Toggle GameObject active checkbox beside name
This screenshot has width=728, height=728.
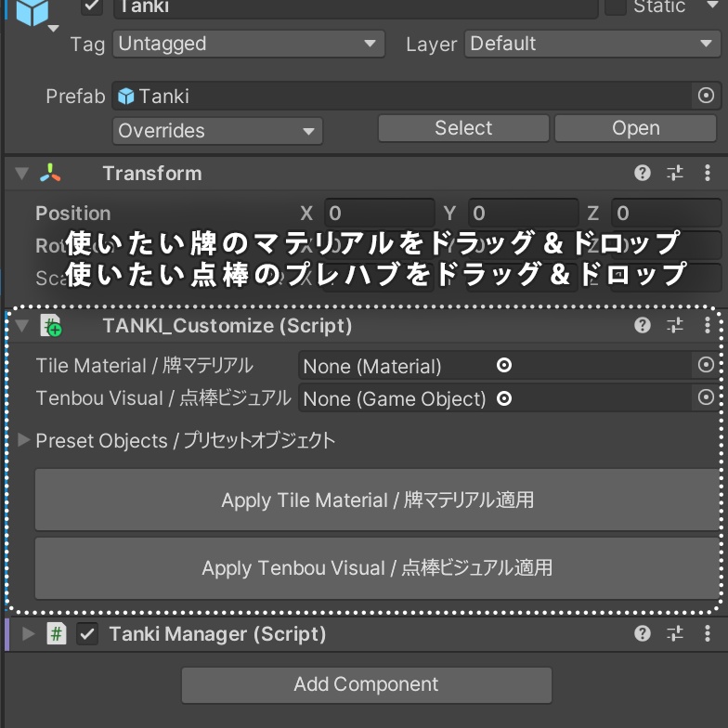pyautogui.click(x=92, y=6)
